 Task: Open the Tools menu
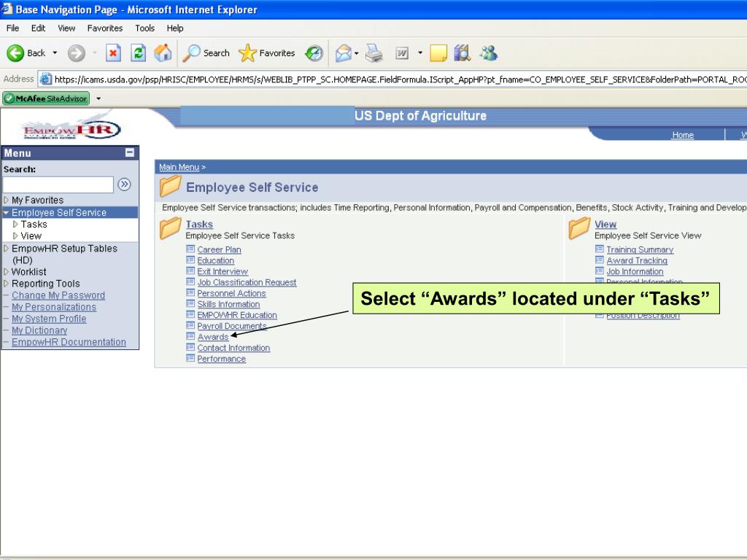(144, 28)
